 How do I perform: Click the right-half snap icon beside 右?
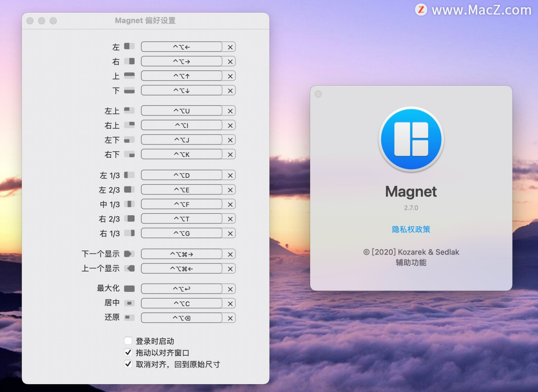(x=129, y=61)
